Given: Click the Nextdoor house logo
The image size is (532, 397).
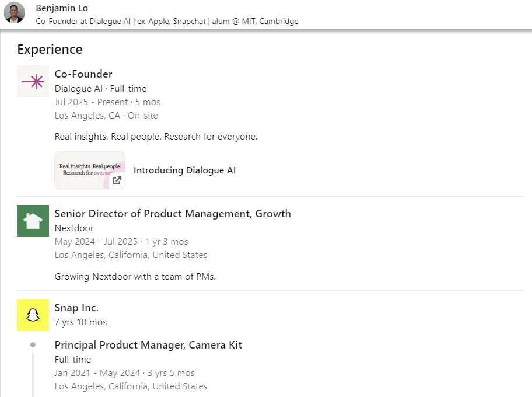Looking at the screenshot, I should click(33, 221).
